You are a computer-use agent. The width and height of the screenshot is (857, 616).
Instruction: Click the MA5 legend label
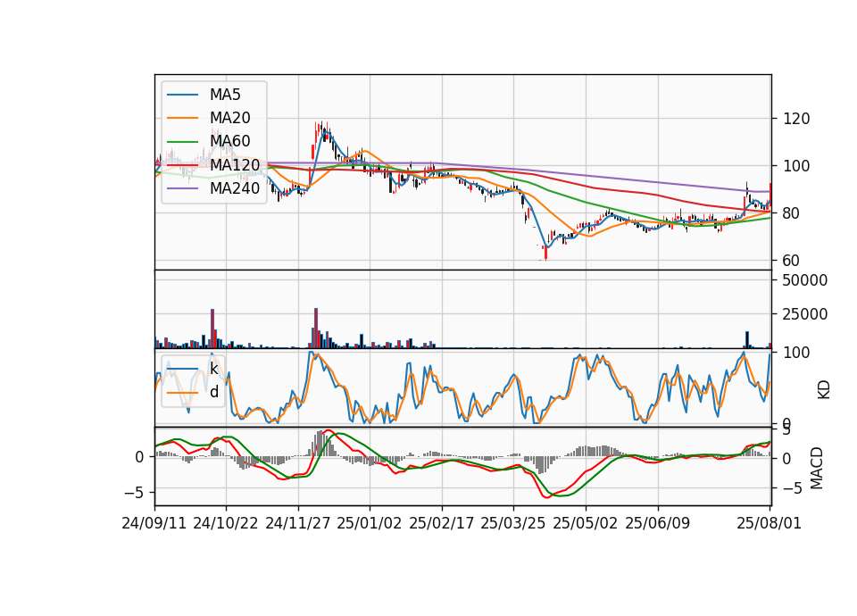coord(225,95)
